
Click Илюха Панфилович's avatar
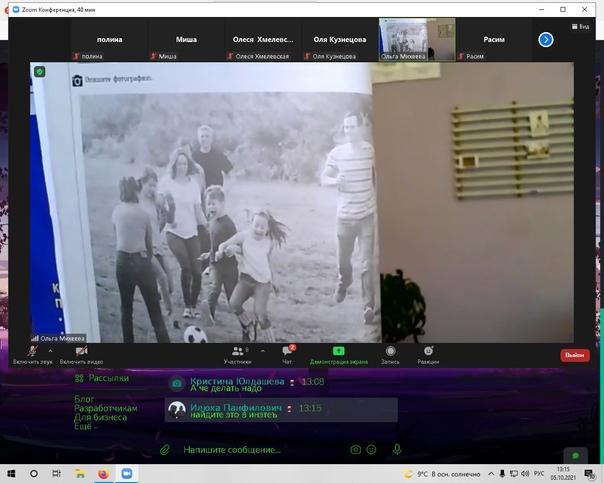(x=177, y=410)
